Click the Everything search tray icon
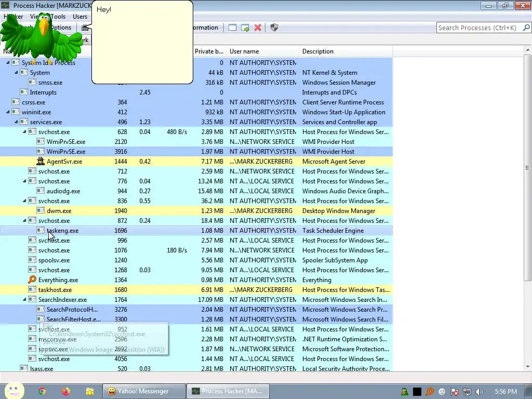This screenshot has width=532, height=399. [x=430, y=392]
